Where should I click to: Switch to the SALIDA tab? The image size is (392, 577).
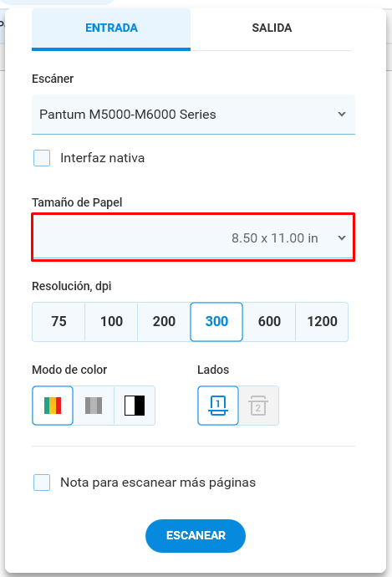click(272, 28)
